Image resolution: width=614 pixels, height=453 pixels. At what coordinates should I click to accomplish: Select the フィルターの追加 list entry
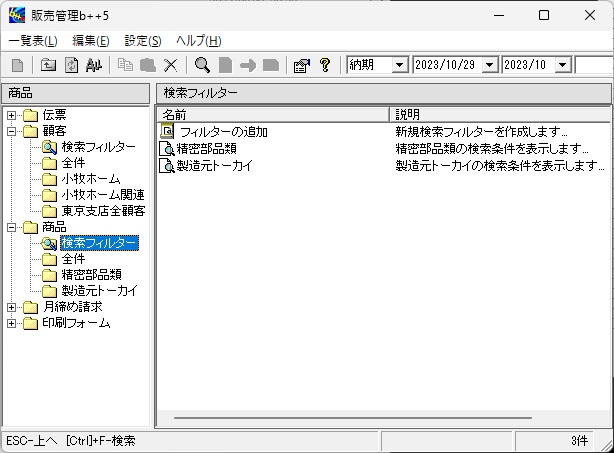pos(224,132)
